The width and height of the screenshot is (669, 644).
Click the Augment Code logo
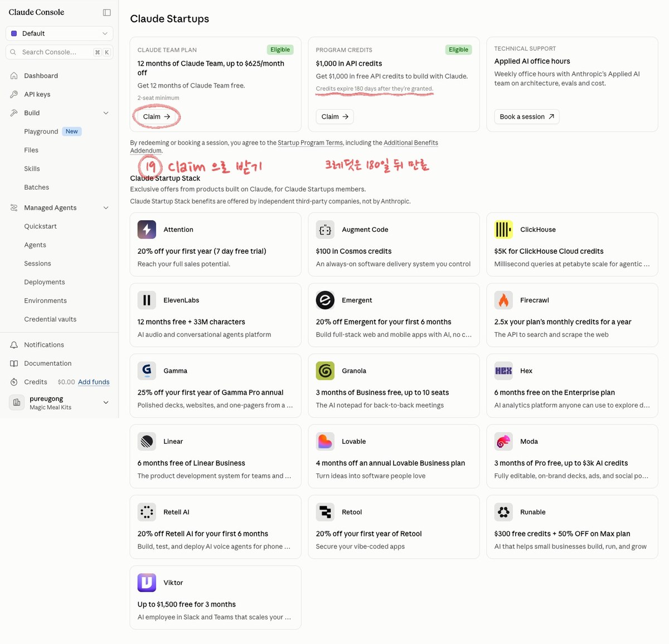[x=325, y=229]
